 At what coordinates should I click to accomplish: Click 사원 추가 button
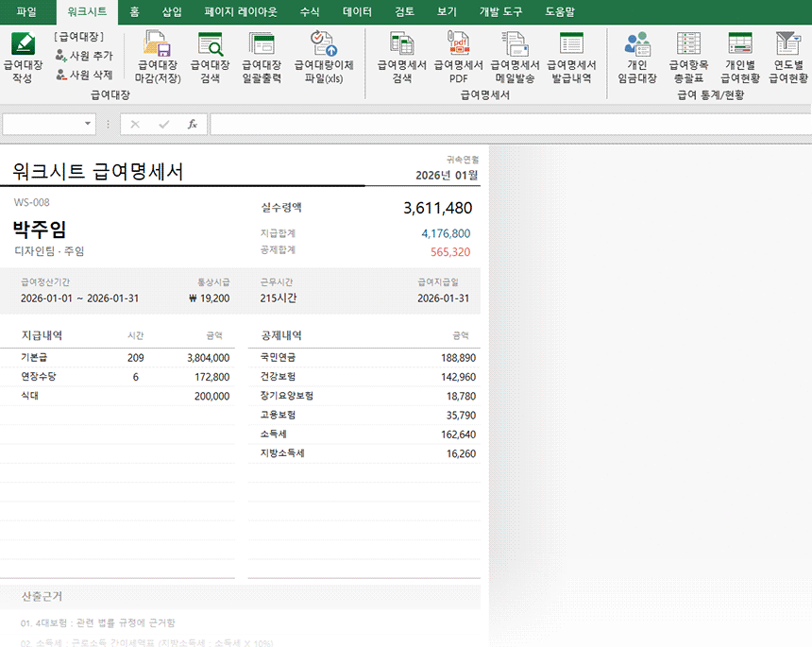coord(84,56)
